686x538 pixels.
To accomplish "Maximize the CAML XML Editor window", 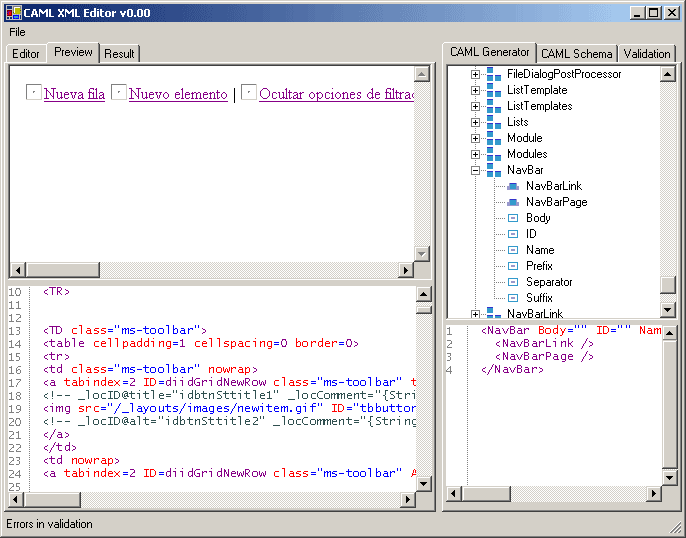I will (653, 13).
